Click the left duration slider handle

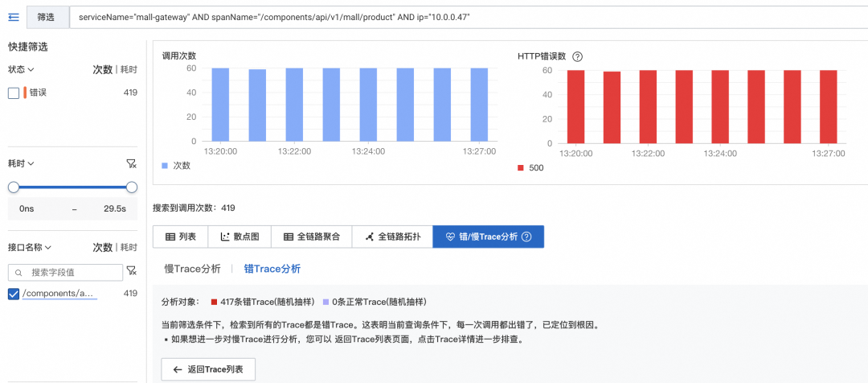(14, 187)
